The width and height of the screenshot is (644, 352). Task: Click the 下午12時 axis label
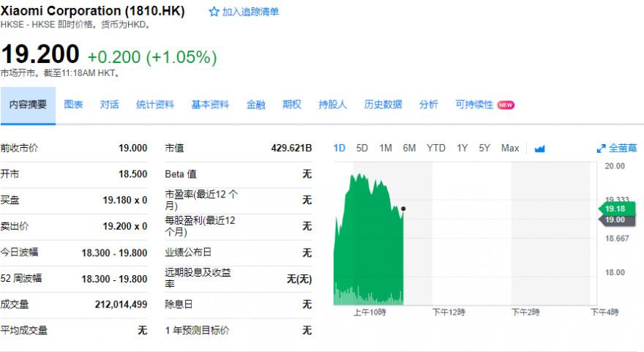(449, 312)
